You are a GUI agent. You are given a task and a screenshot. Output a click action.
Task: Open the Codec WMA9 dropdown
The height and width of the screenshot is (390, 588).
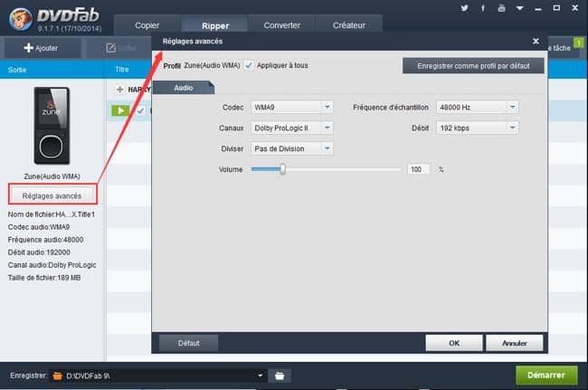[292, 108]
